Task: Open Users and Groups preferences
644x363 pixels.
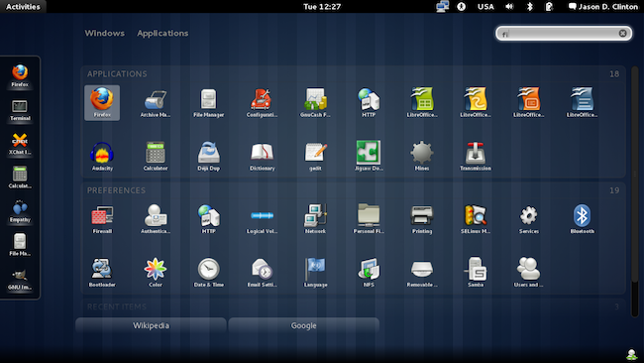Action: 529,273
